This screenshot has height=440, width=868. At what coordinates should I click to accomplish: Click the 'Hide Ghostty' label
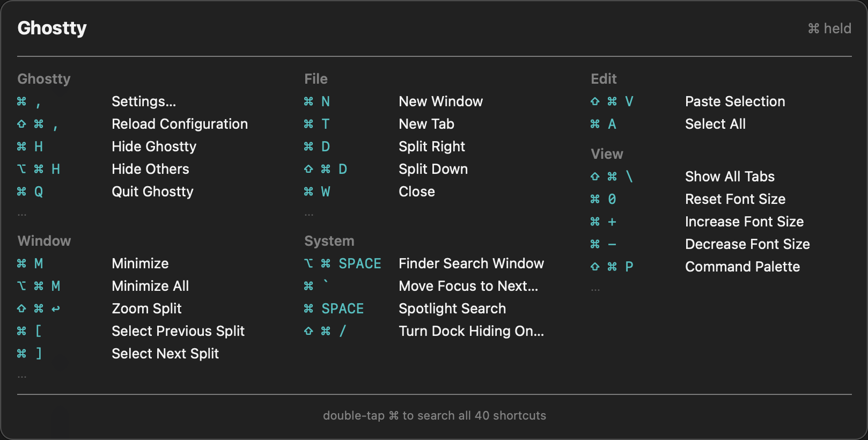[x=154, y=146]
